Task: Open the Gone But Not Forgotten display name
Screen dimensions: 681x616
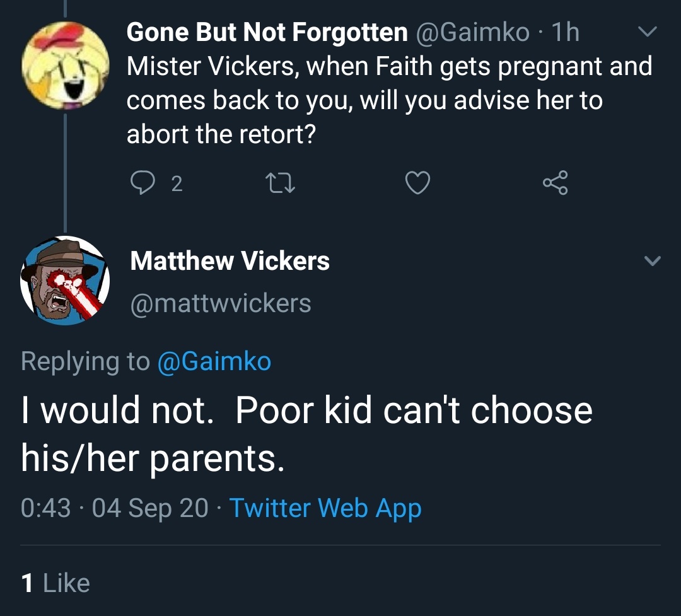Action: 267,33
